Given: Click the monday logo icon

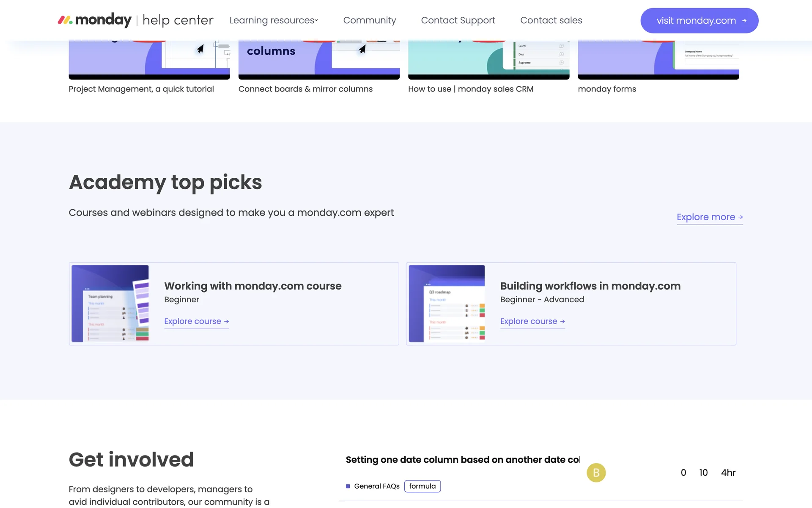Looking at the screenshot, I should [65, 20].
